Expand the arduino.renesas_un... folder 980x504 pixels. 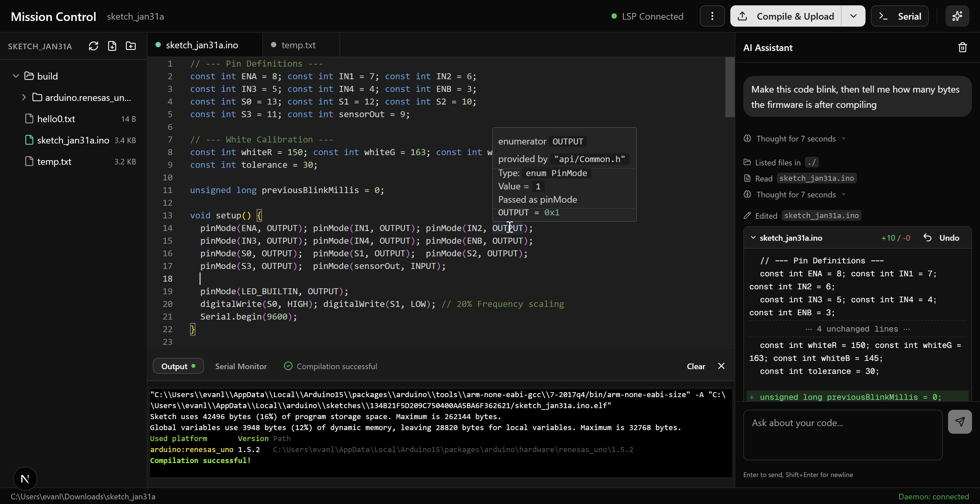[24, 98]
